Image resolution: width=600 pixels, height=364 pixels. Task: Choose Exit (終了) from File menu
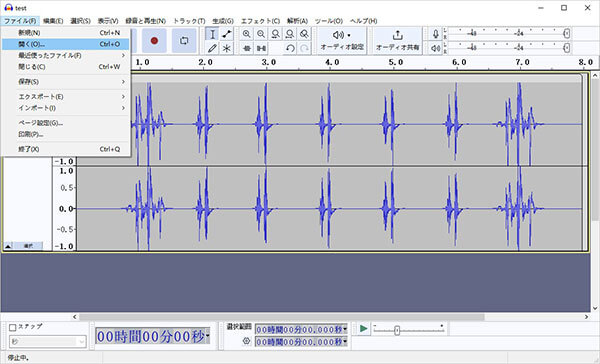[x=65, y=149]
